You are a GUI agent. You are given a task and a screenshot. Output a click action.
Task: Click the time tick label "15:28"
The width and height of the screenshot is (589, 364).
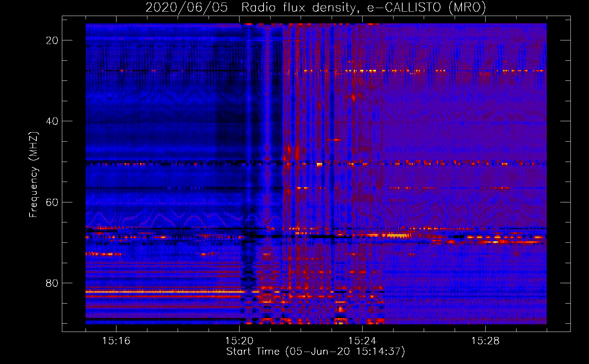(486, 341)
